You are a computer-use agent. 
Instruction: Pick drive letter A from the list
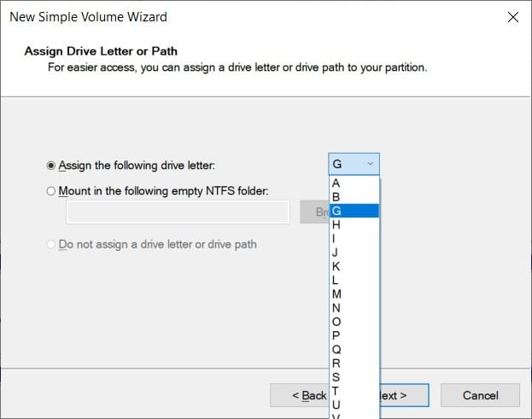point(336,183)
